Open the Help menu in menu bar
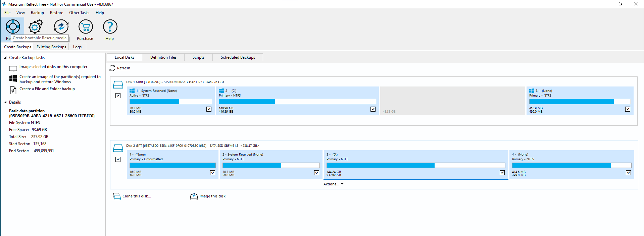Viewport: 644px width, 236px height. point(100,13)
